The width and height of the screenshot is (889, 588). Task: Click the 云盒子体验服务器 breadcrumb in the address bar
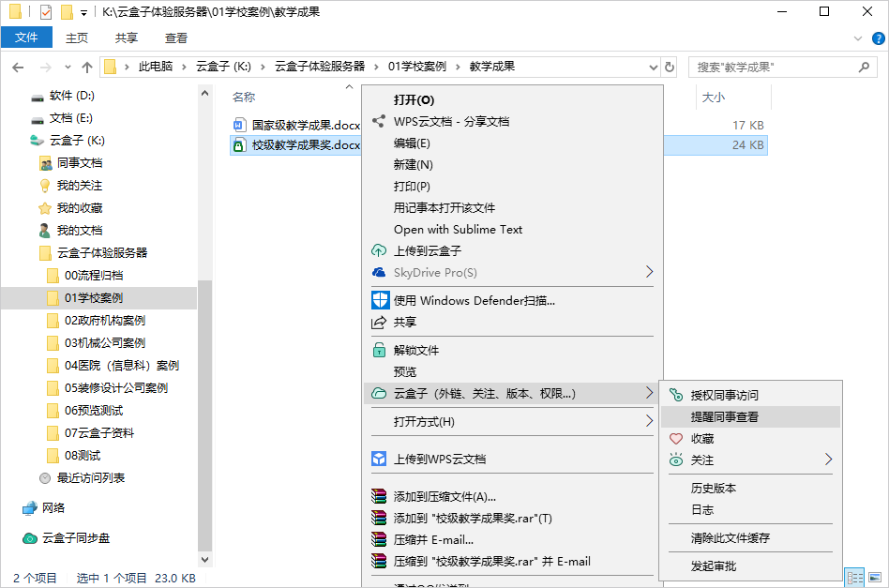tap(320, 67)
